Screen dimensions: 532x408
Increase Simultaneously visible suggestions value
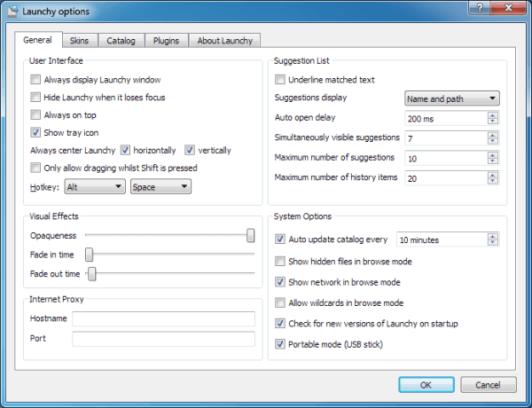(493, 135)
